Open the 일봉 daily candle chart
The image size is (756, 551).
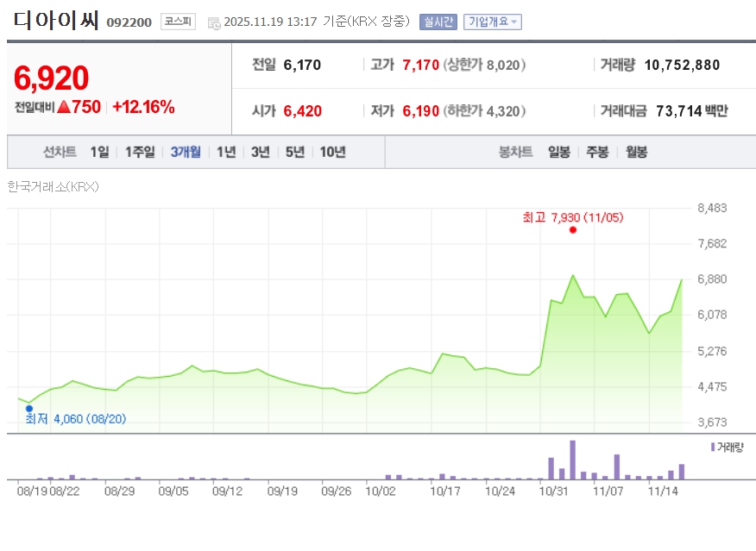point(558,152)
